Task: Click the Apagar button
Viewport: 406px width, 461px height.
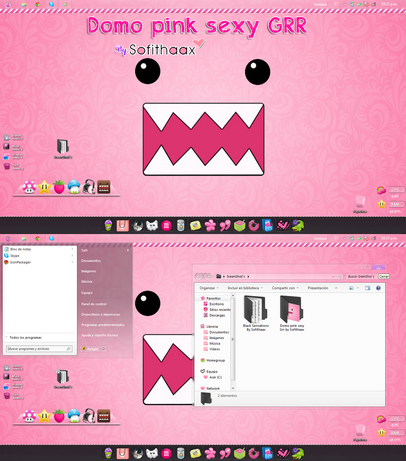Action: point(91,349)
